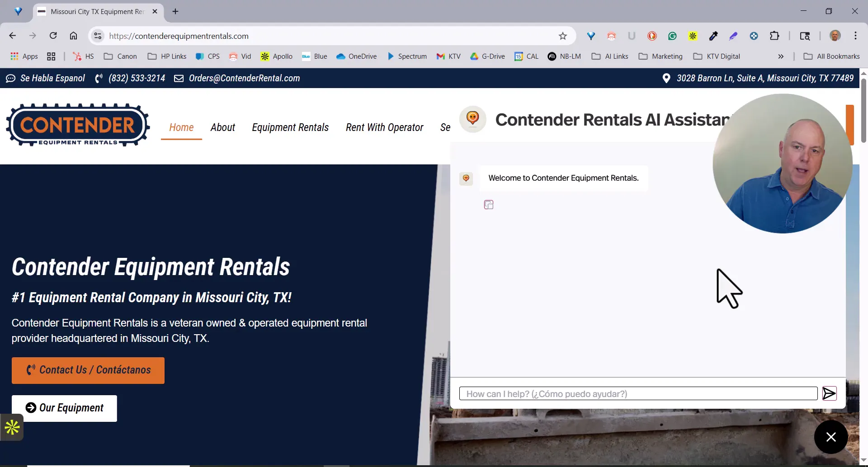Viewport: 868px width, 467px height.
Task: Select the Missouri City TX Equipment tab
Action: (97, 11)
